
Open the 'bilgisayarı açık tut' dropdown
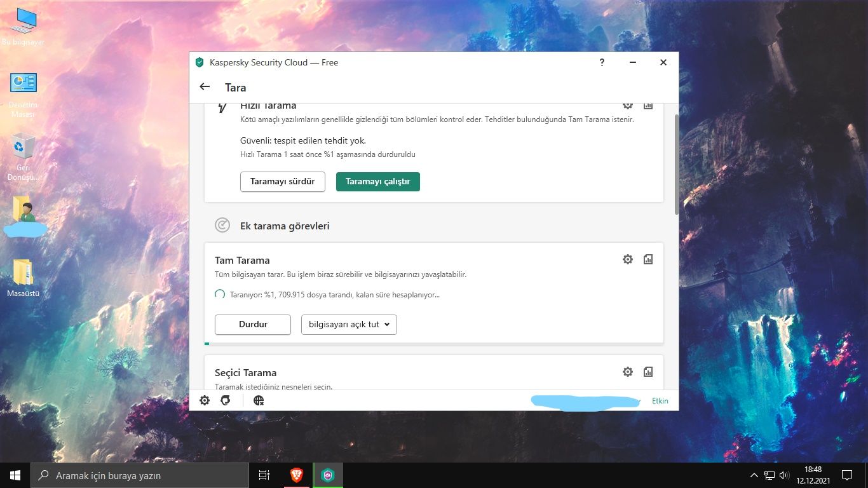tap(349, 325)
